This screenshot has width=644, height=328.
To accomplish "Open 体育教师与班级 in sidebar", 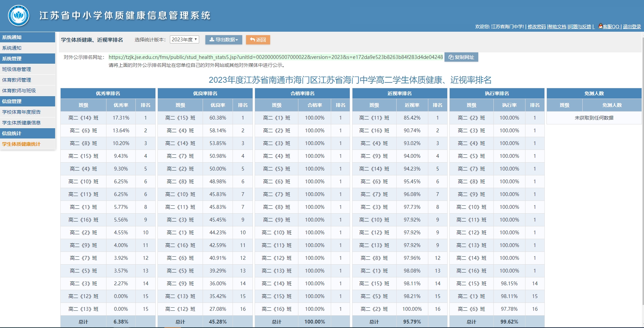I will (28, 91).
